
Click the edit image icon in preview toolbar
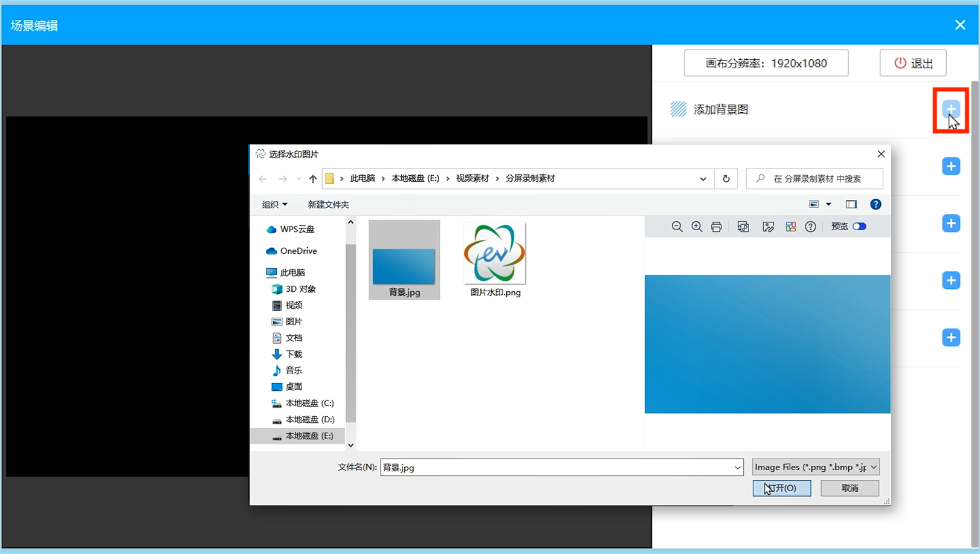tap(769, 227)
